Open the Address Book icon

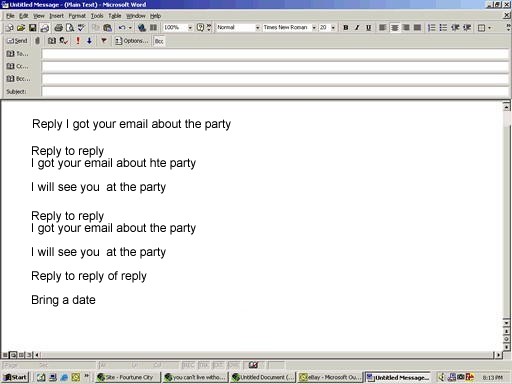click(x=52, y=41)
